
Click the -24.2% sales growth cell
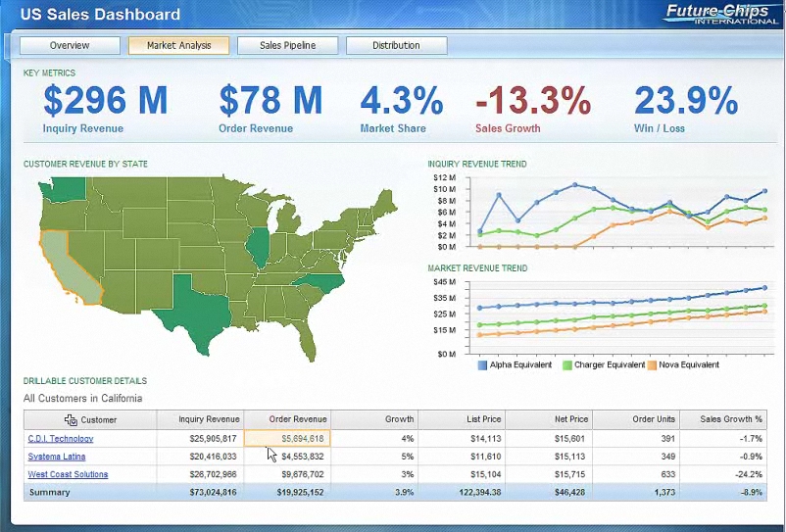point(723,474)
